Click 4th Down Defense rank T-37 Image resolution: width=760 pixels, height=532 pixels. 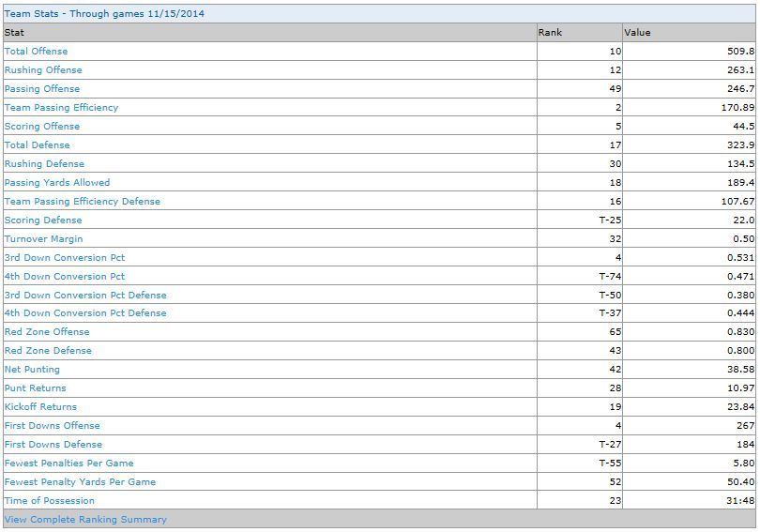(610, 313)
